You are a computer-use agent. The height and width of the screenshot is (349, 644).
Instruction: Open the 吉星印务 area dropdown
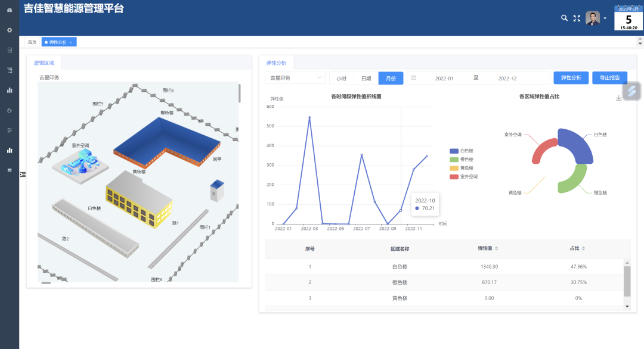pyautogui.click(x=295, y=78)
